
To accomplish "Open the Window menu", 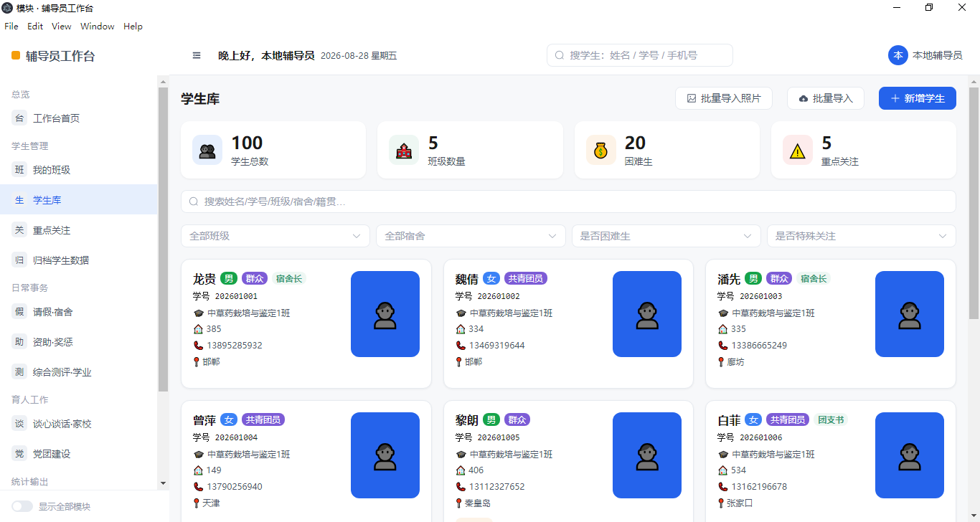I will [x=98, y=27].
